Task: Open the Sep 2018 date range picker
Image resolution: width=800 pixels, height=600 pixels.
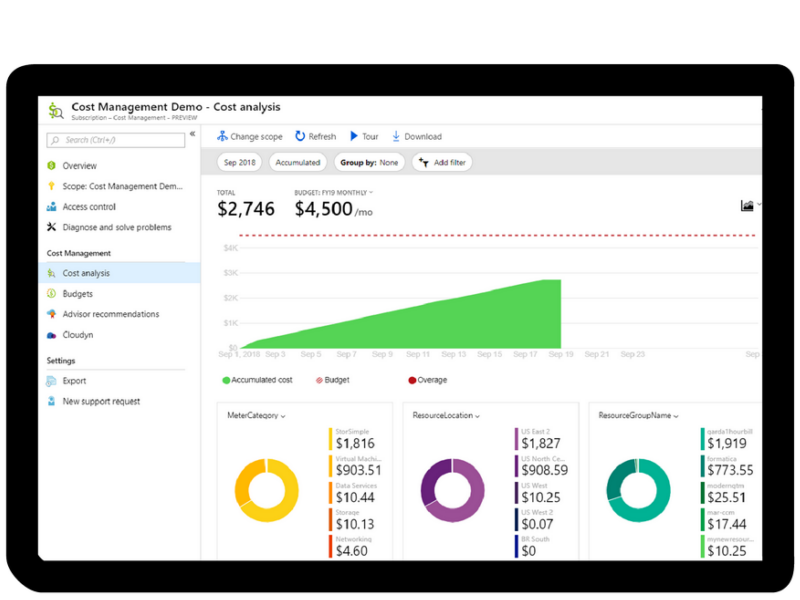Action: [240, 162]
